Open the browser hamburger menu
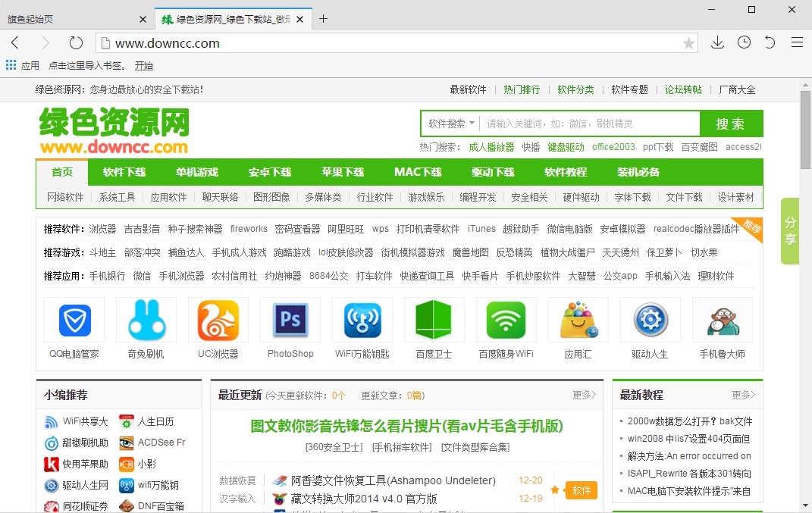The height and width of the screenshot is (513, 812). pos(797,42)
